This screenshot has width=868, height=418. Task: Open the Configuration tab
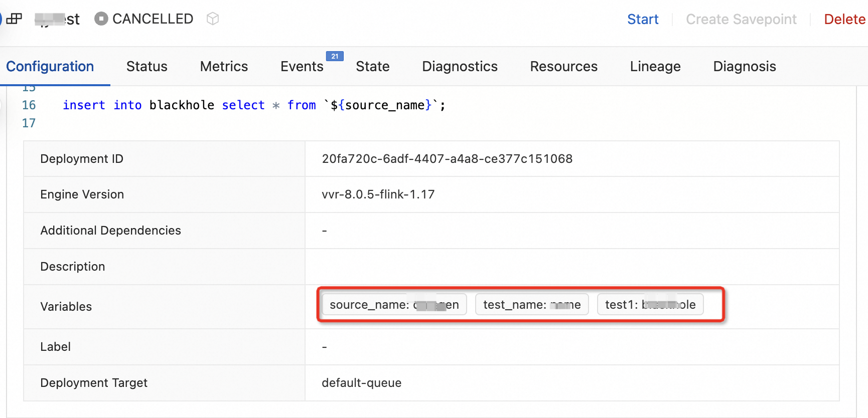[x=50, y=66]
